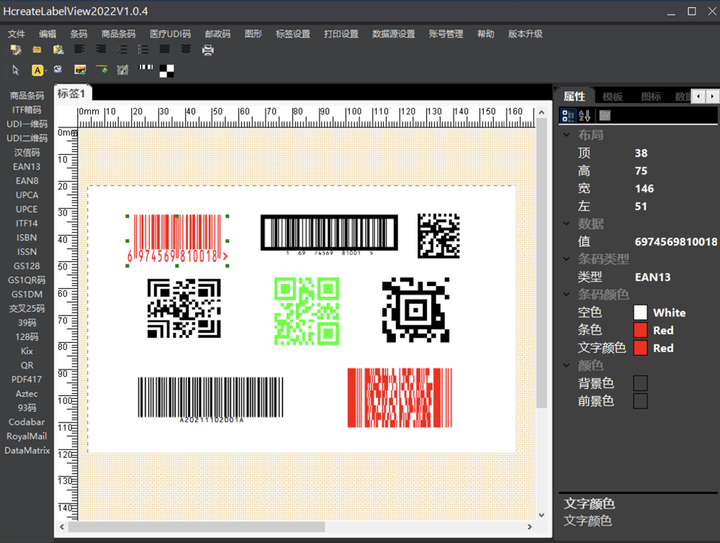Click the 前景色 color swatch
Screen dimensions: 720x543
tap(640, 401)
